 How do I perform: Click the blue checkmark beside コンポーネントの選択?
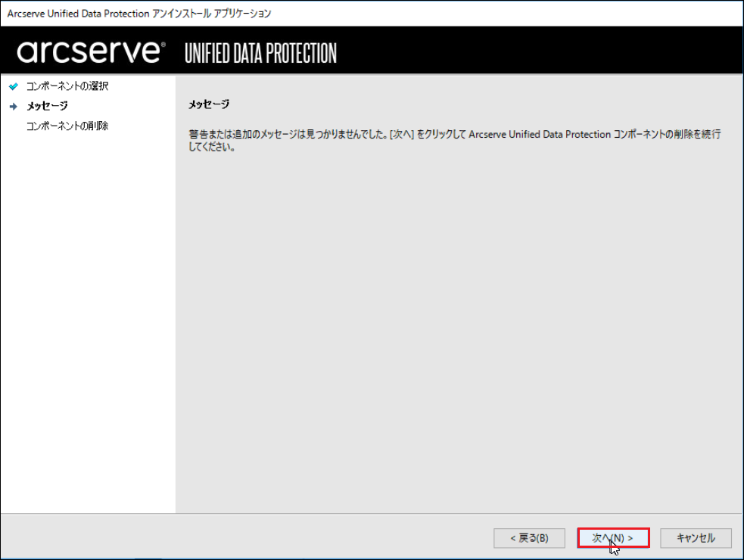(x=14, y=86)
